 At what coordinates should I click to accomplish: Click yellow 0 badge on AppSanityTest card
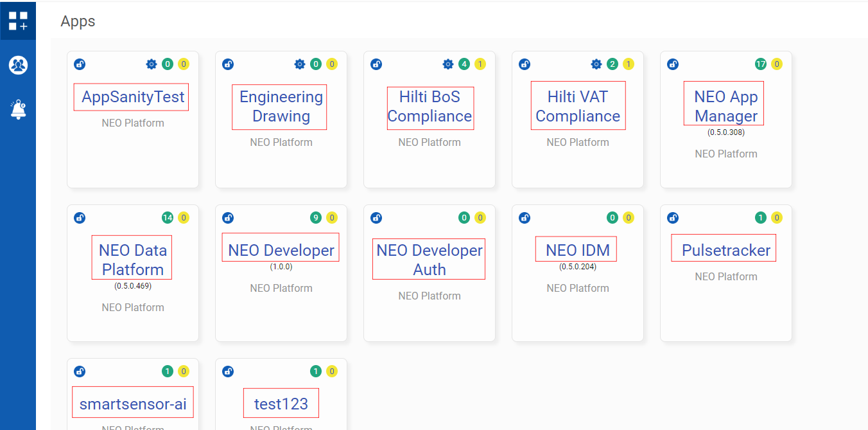click(x=184, y=64)
